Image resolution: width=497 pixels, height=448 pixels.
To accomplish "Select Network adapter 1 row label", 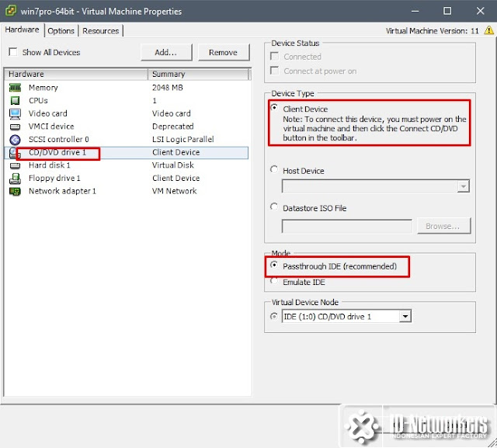I will pos(62,191).
